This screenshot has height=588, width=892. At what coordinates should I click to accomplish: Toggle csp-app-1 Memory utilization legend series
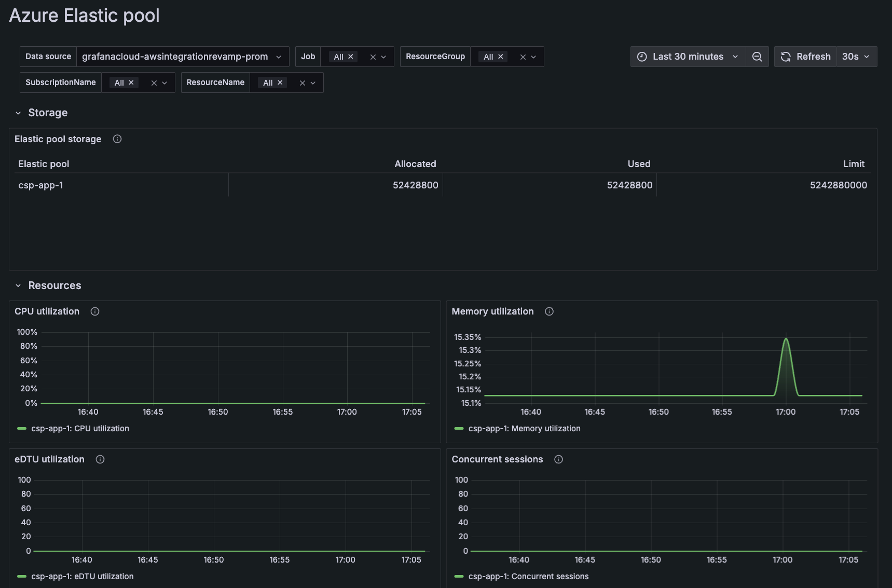click(524, 429)
